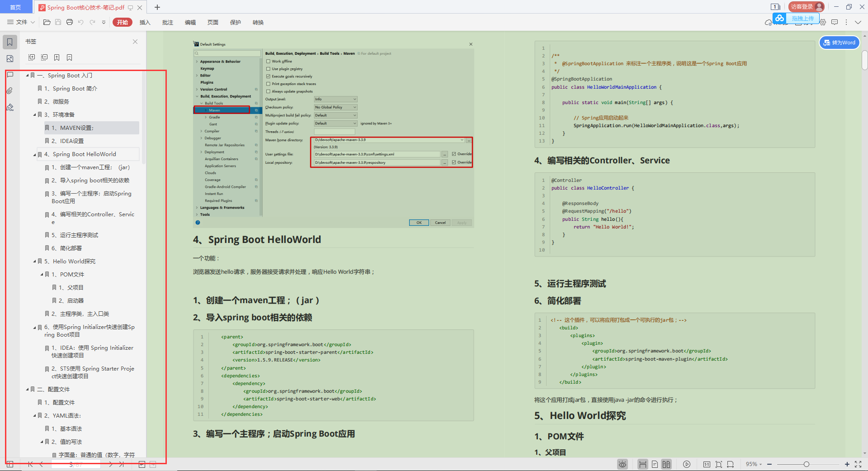Image resolution: width=868 pixels, height=471 pixels.
Task: Click the 转为Word button
Action: (840, 43)
